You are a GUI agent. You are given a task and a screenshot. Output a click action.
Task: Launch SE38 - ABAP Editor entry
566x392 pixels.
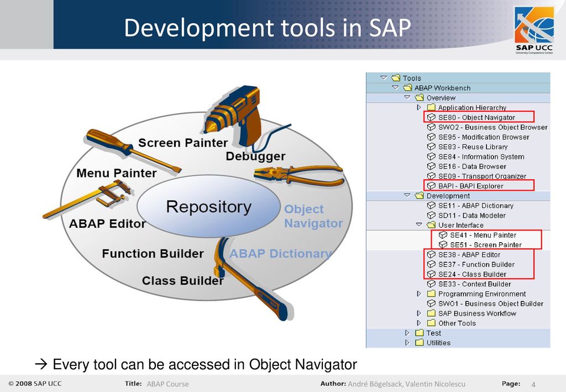coord(469,254)
